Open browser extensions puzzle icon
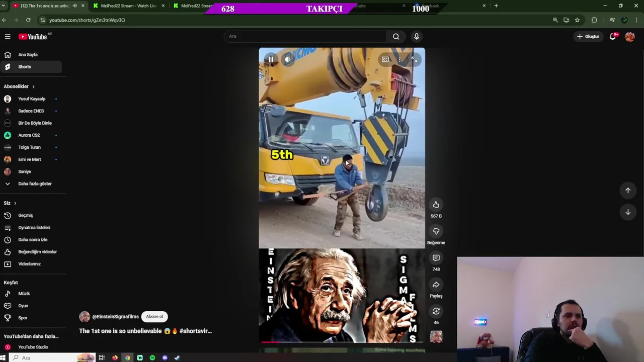644x362 pixels. tap(594, 20)
